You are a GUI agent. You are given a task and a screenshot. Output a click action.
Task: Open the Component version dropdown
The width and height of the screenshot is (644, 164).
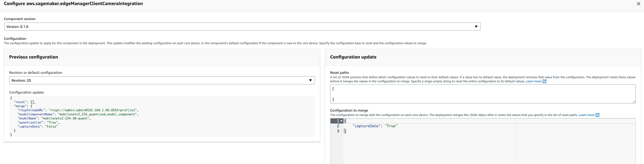click(x=242, y=27)
